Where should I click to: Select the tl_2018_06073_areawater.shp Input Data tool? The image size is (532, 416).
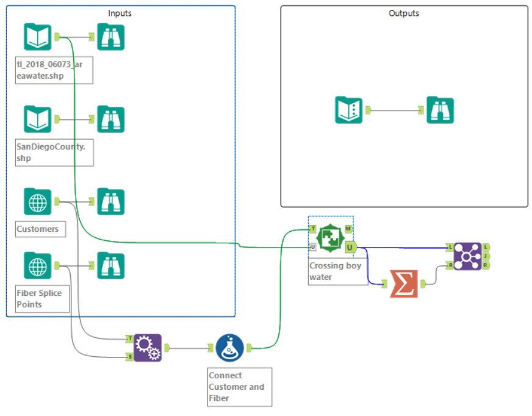click(38, 37)
